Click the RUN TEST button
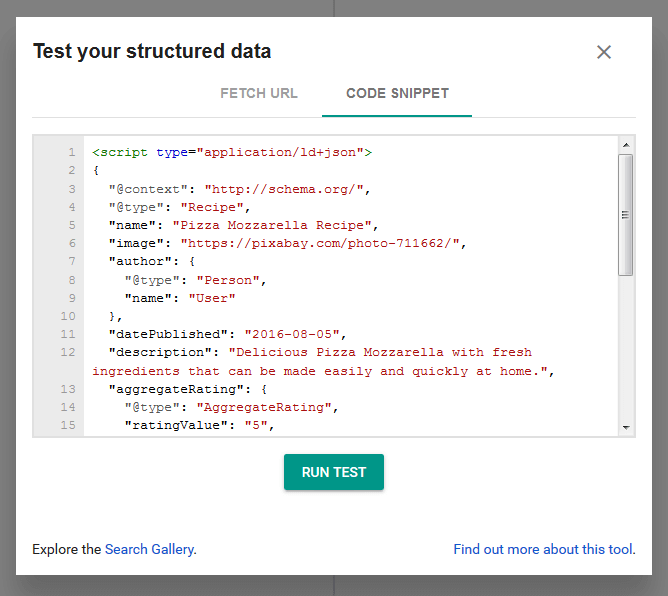The image size is (668, 596). click(x=334, y=472)
